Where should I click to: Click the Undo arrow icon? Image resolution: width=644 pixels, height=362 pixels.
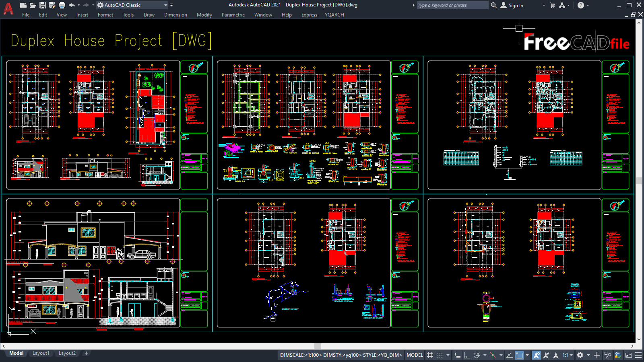coord(72,5)
